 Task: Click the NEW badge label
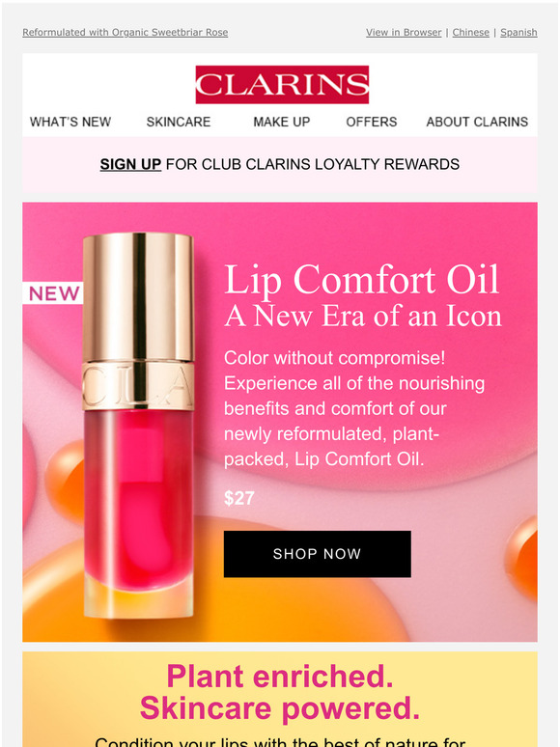pyautogui.click(x=53, y=293)
